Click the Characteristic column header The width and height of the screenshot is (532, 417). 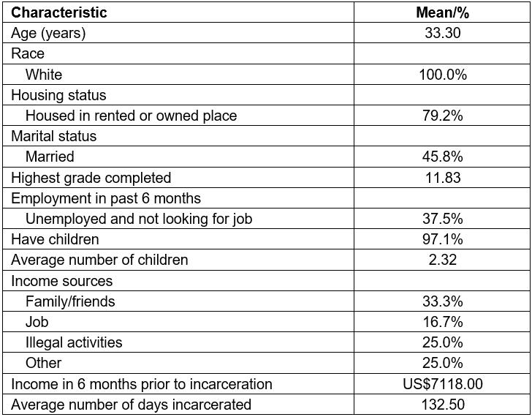(x=59, y=12)
